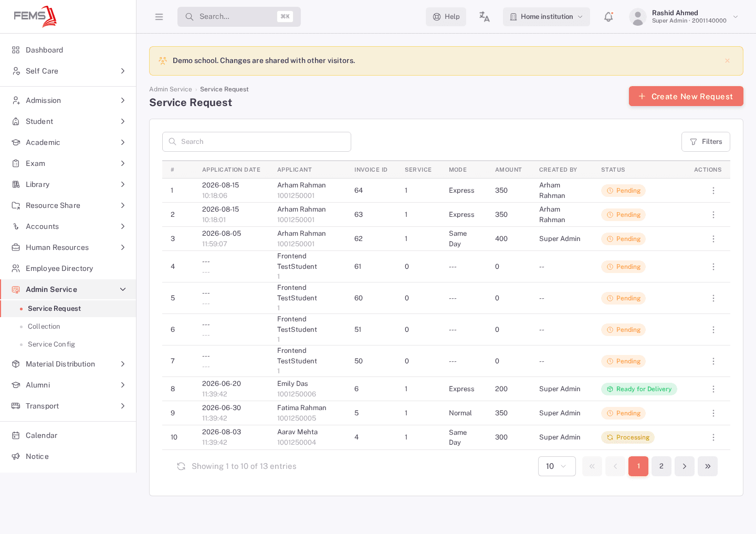
Task: Expand the Material Distribution menu
Action: click(68, 364)
